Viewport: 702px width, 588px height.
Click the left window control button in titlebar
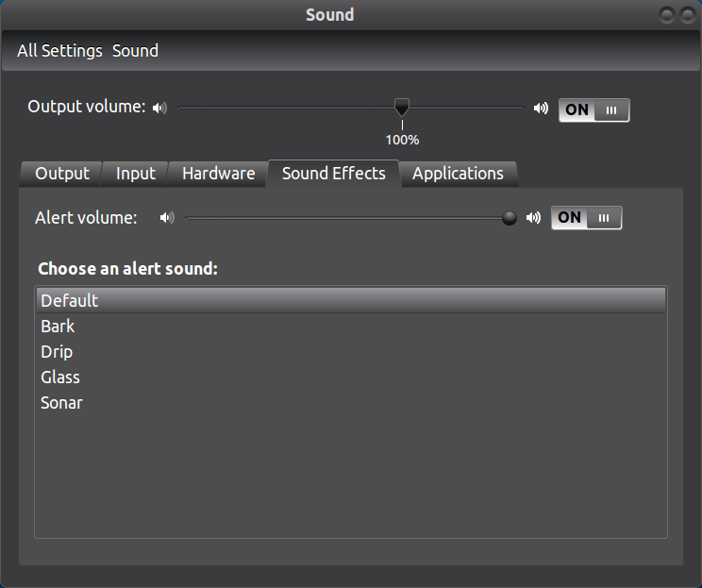point(667,15)
